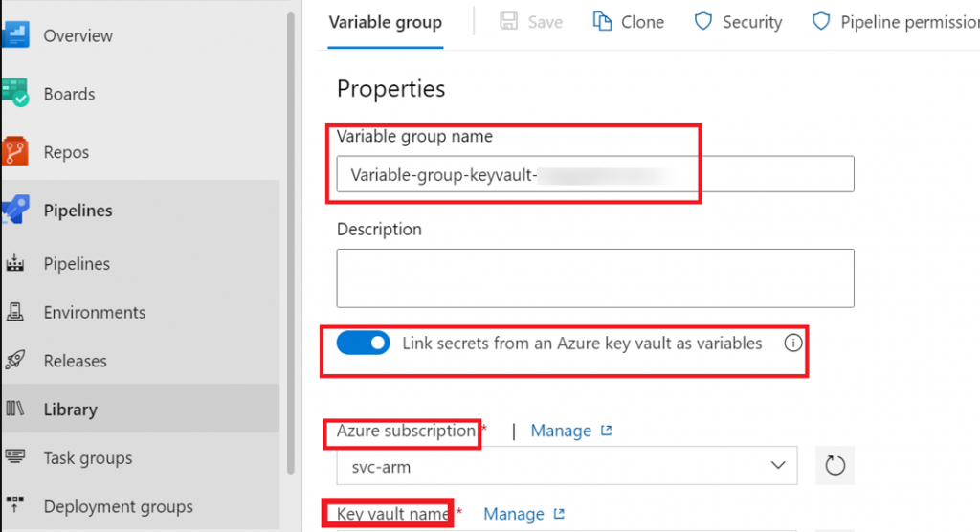Image resolution: width=980 pixels, height=532 pixels.
Task: Click the sidebar vertical scrollbar
Action: pyautogui.click(x=291, y=244)
